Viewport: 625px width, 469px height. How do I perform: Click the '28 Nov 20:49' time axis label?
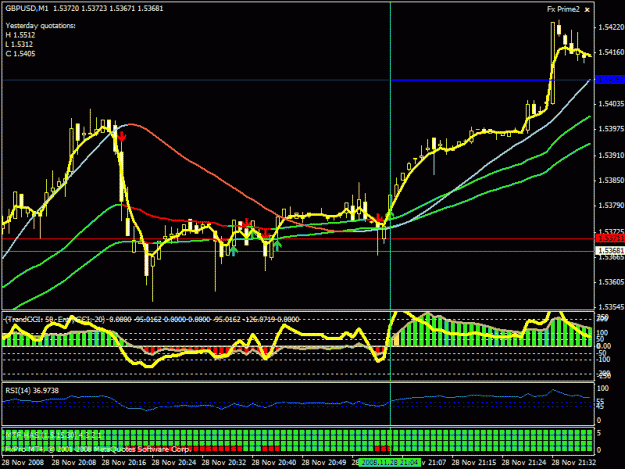coord(324,462)
